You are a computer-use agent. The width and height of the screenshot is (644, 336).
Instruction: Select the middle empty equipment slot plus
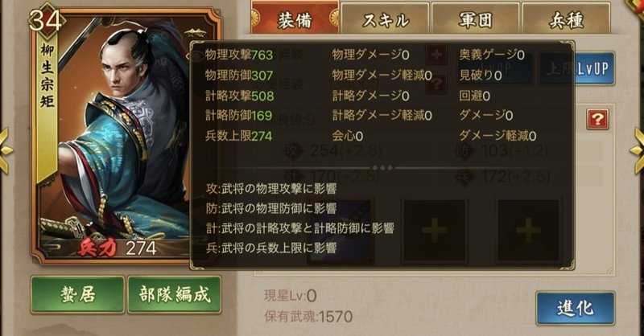[434, 231]
